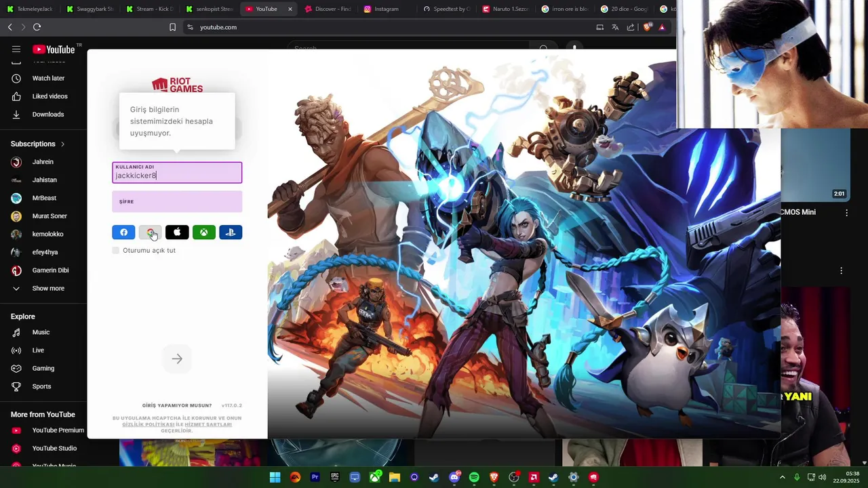Image resolution: width=868 pixels, height=488 pixels.
Task: Open the translate page icon
Action: pyautogui.click(x=615, y=27)
